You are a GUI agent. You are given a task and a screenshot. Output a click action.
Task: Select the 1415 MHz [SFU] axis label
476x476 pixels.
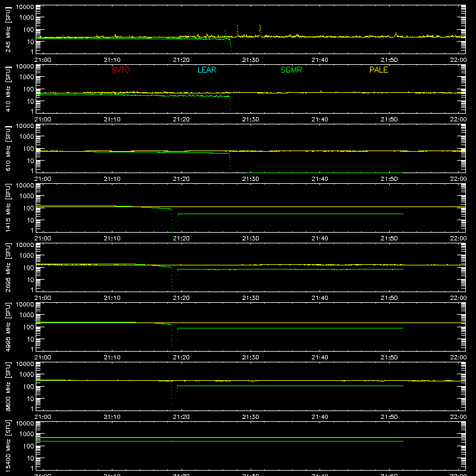pos(8,208)
